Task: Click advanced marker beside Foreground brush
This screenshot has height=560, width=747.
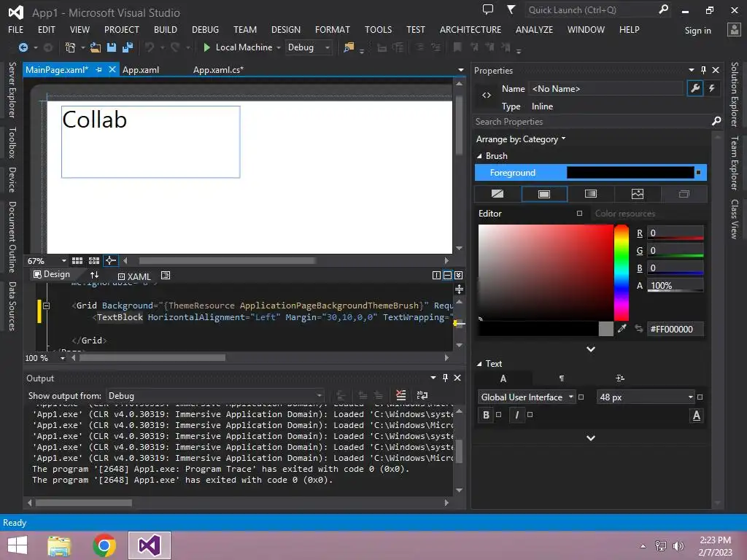Action: click(698, 172)
